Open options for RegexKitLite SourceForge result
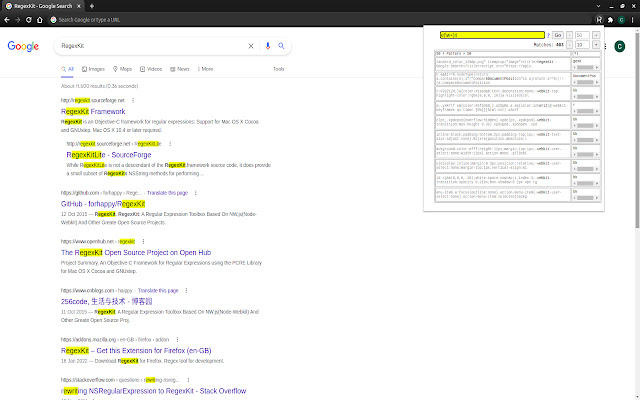 click(x=170, y=144)
